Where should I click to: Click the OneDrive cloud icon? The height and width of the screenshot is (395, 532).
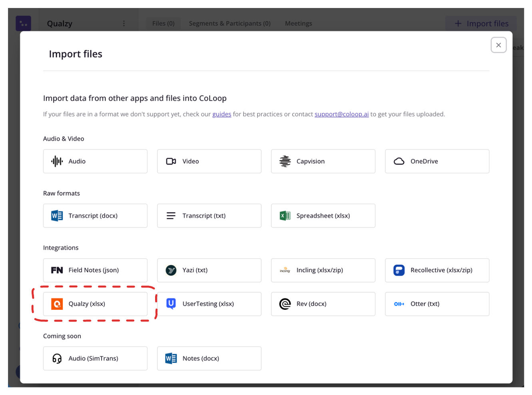[x=399, y=161]
